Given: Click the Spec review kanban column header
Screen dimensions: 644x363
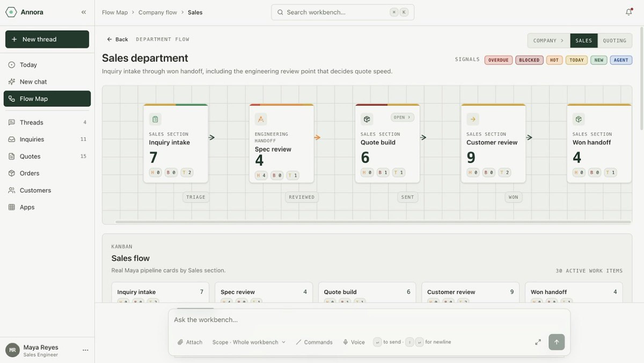Looking at the screenshot, I should 264,292.
